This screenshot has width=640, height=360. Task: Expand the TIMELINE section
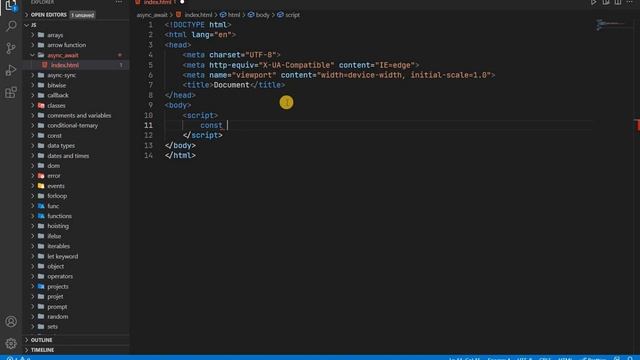click(x=27, y=350)
